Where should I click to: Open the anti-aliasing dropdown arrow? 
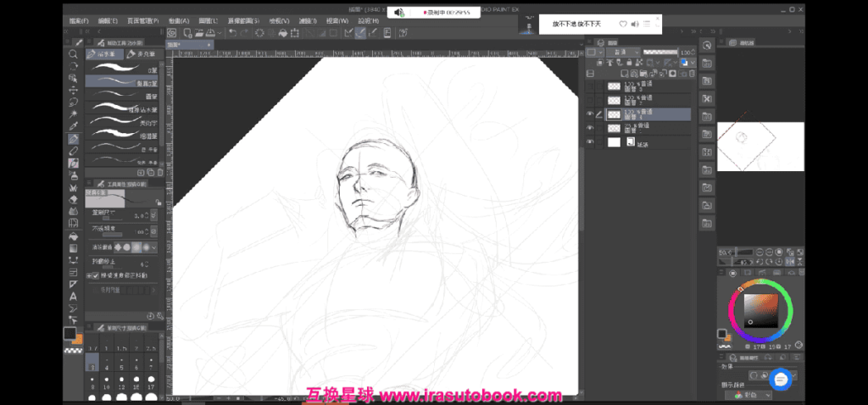pos(153,247)
